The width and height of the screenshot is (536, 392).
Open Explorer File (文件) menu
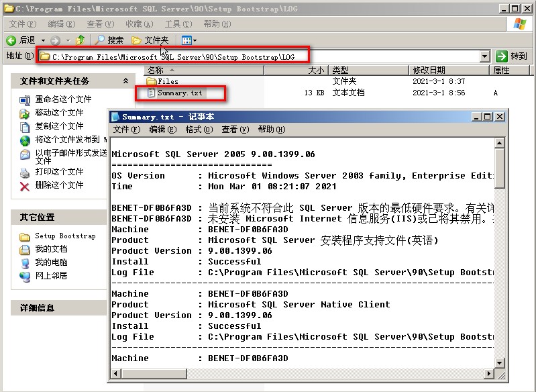(x=23, y=24)
